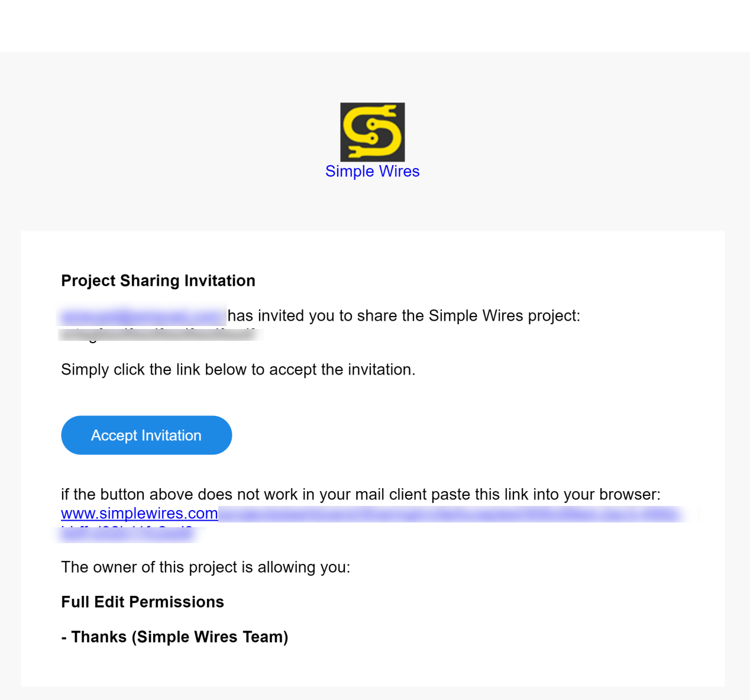This screenshot has height=700, width=750.
Task: Click 'The owner of this project' line
Action: pos(205,567)
